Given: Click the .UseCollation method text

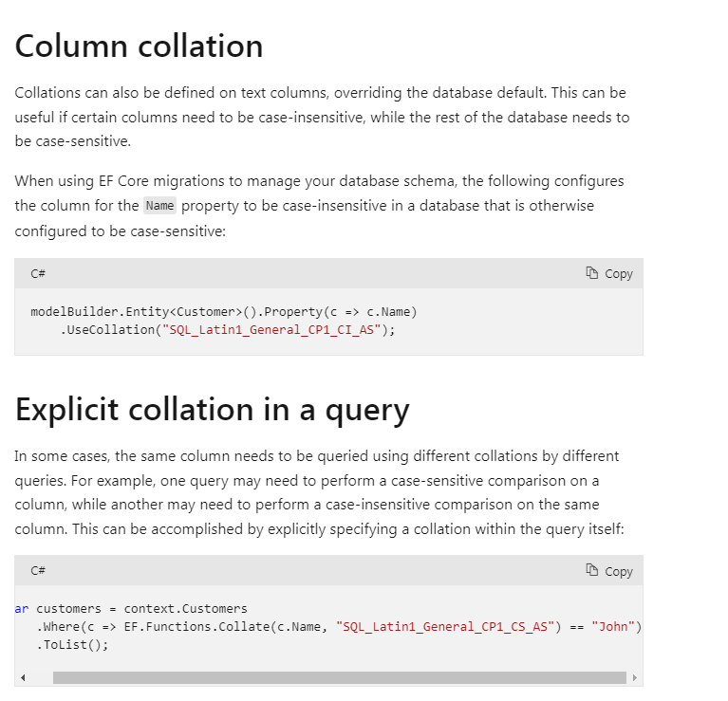Looking at the screenshot, I should click(x=107, y=330).
